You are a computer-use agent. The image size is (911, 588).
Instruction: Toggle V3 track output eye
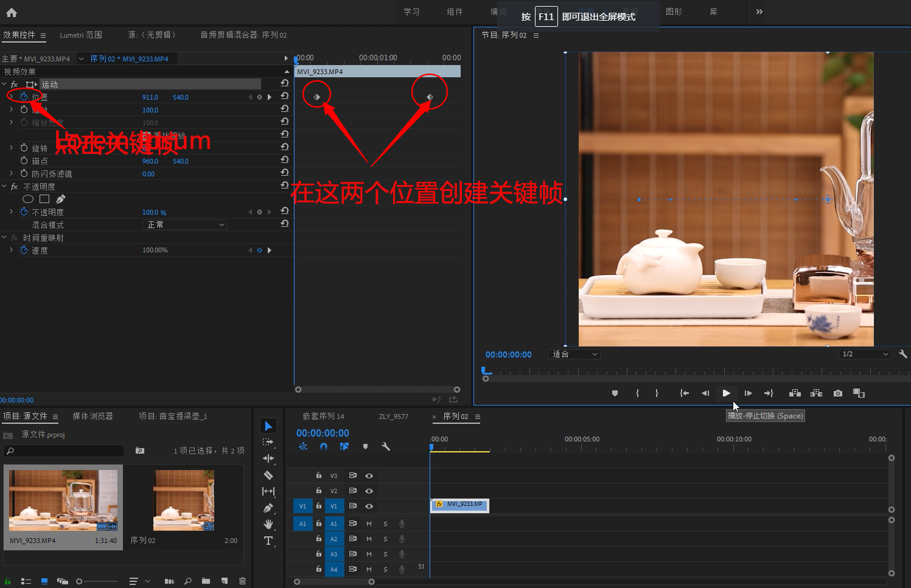click(x=369, y=476)
